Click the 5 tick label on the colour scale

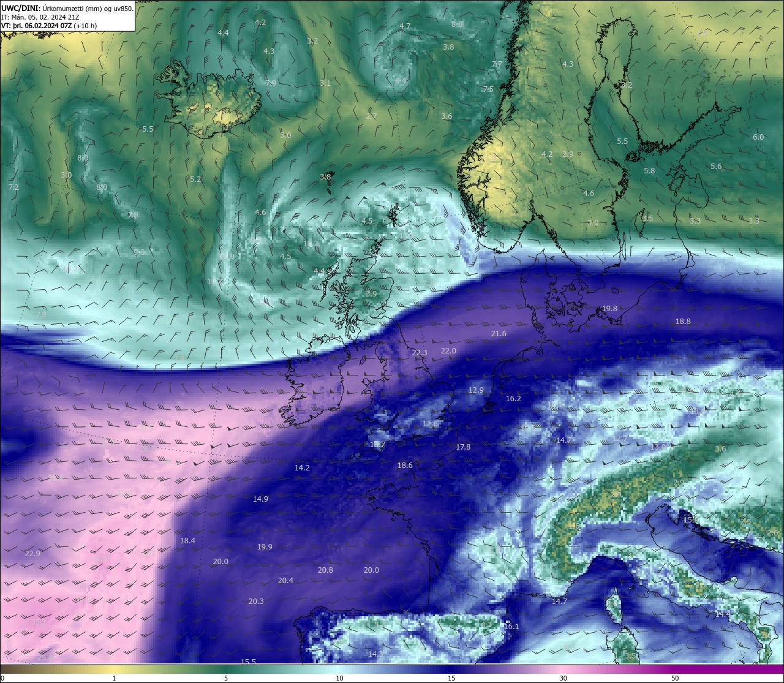[226, 678]
